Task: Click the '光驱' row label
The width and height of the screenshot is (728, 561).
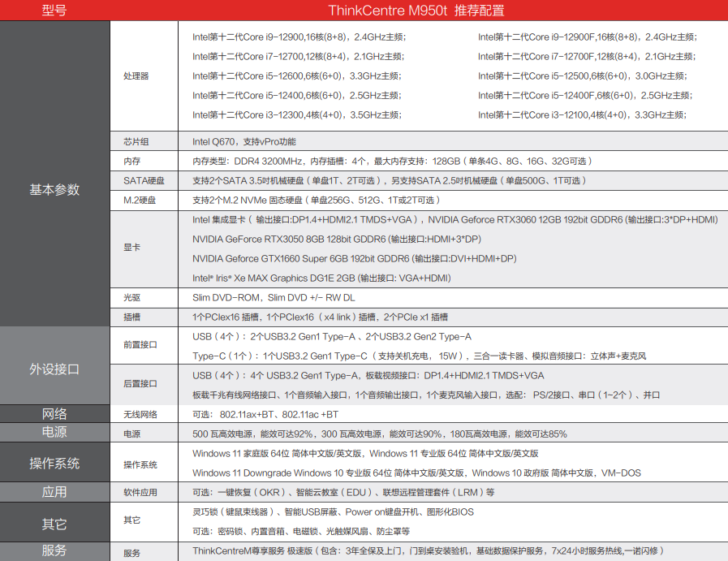Action: point(131,298)
